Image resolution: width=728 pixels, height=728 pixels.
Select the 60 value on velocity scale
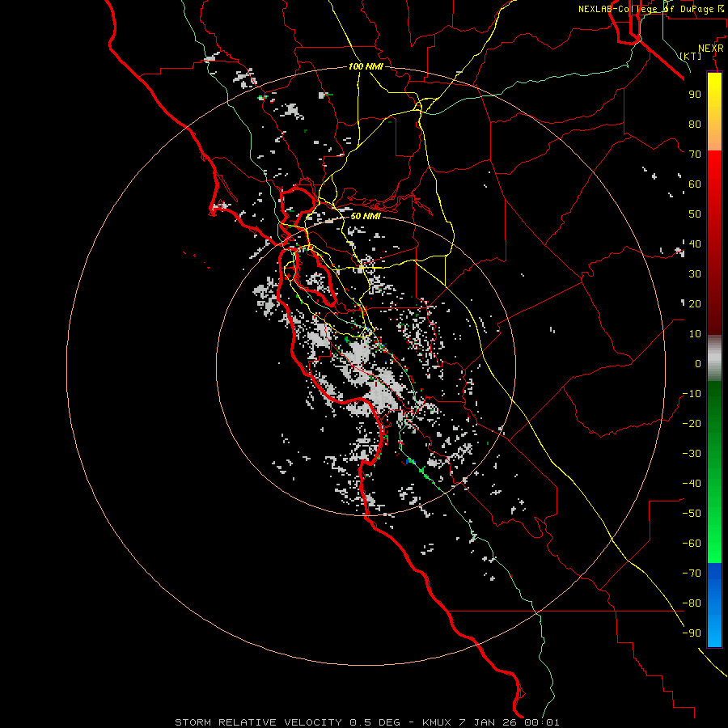point(695,184)
